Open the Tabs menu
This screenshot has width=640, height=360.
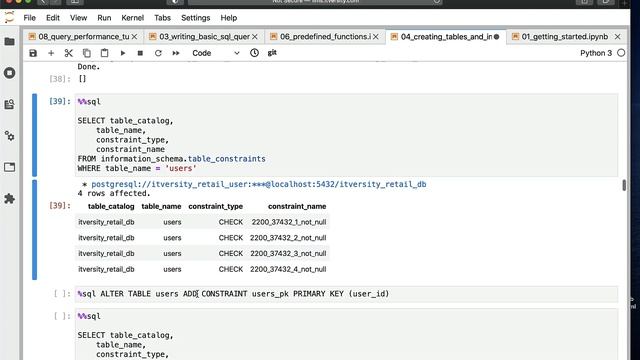coord(162,18)
